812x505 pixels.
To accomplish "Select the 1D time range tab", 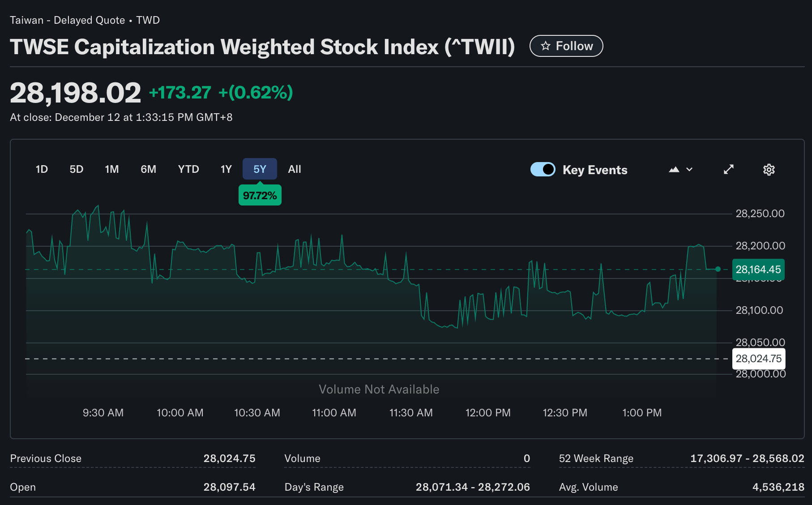I will click(x=42, y=169).
